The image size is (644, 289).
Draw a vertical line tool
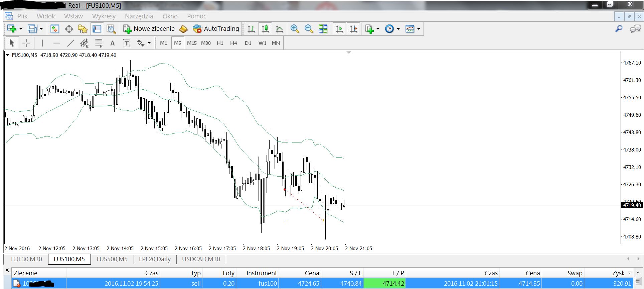(42, 43)
